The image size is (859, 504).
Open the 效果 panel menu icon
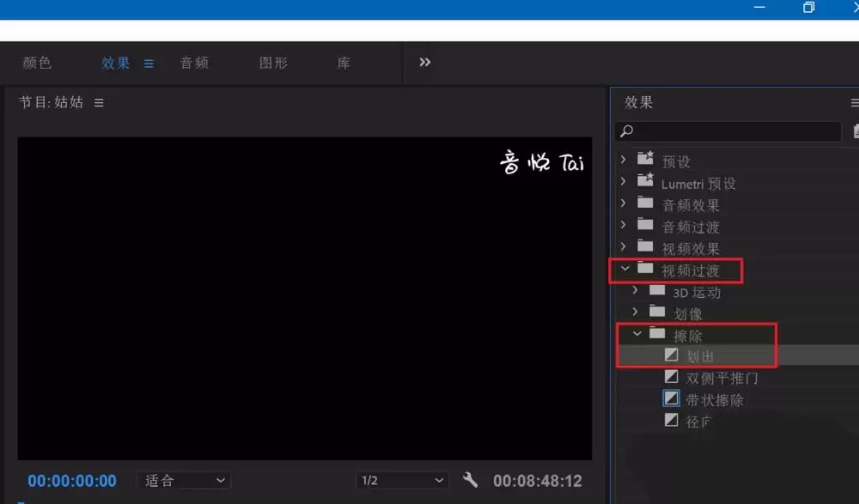coord(855,102)
